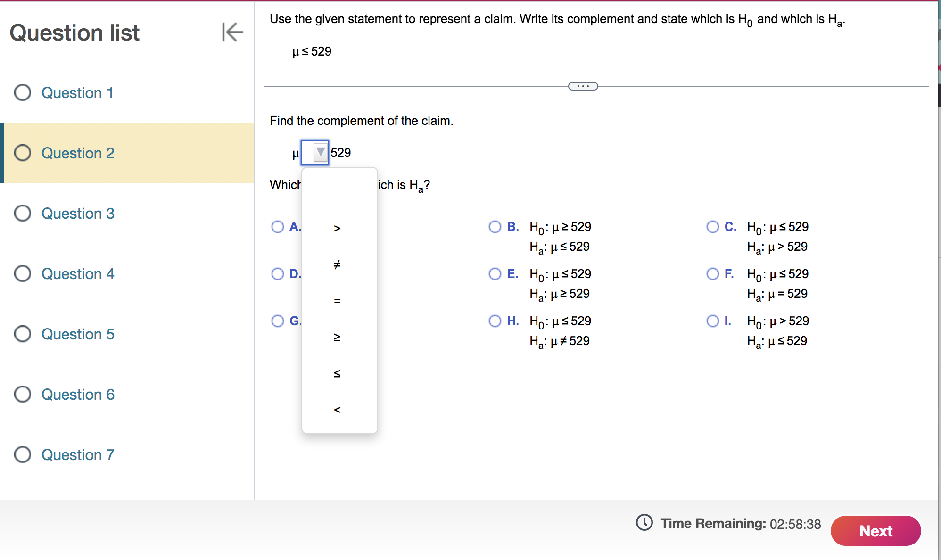Select answer choice E
Screen dimensions: 941x560
[x=495, y=274]
